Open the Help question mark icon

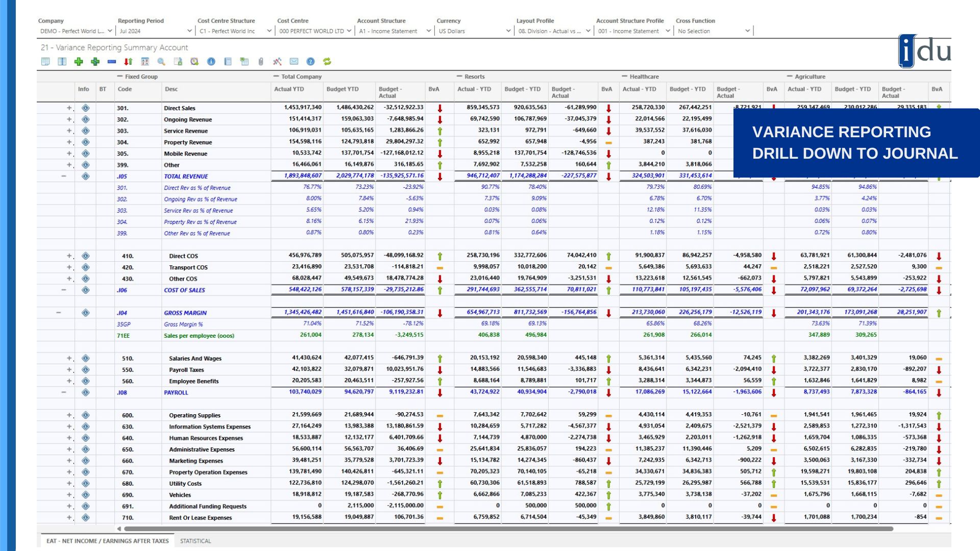[310, 62]
